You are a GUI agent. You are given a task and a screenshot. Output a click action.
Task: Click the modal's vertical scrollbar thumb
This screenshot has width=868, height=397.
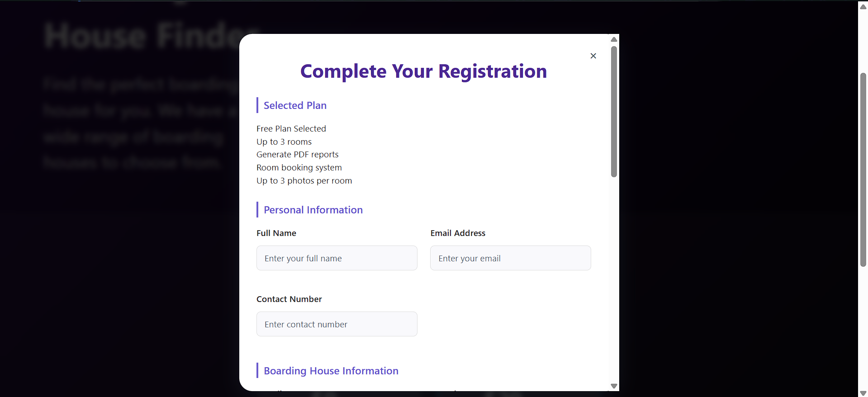[614, 112]
